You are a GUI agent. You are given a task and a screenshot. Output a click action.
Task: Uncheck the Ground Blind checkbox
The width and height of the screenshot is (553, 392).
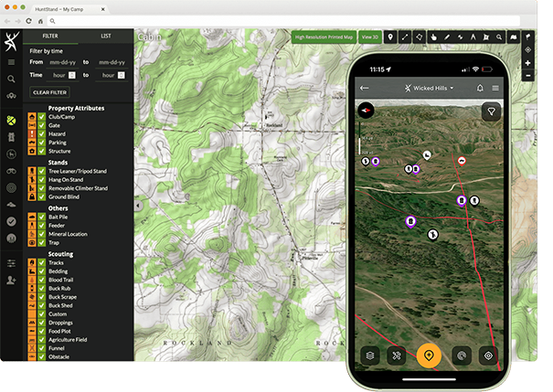pyautogui.click(x=42, y=196)
